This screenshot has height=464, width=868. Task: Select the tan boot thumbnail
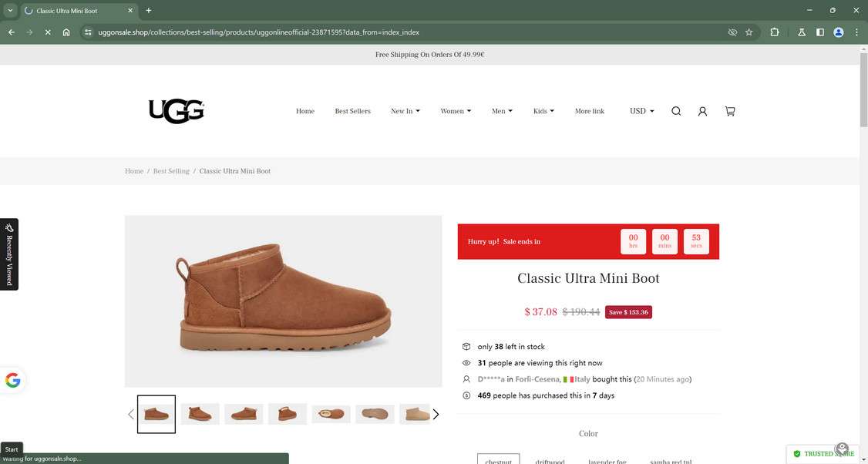click(415, 414)
